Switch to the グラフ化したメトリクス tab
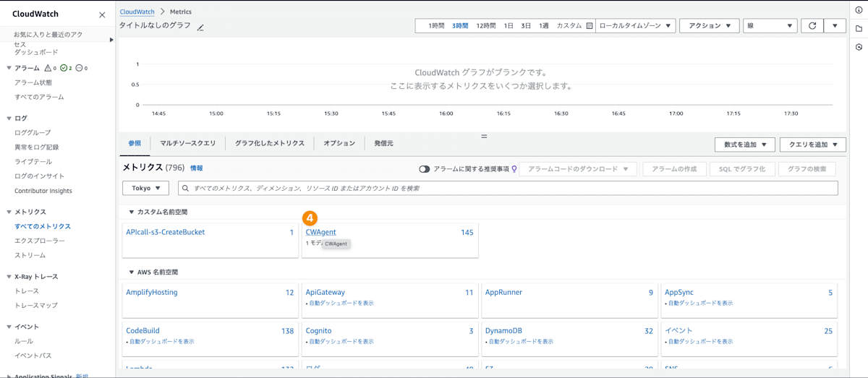The image size is (868, 378). coord(270,143)
